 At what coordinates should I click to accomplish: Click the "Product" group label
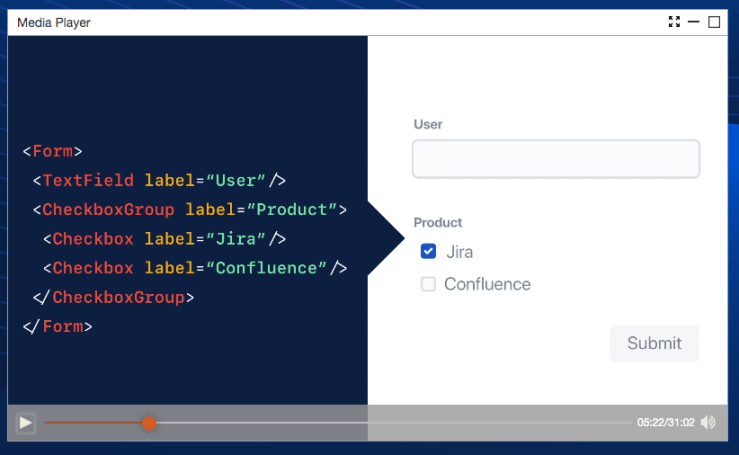438,222
